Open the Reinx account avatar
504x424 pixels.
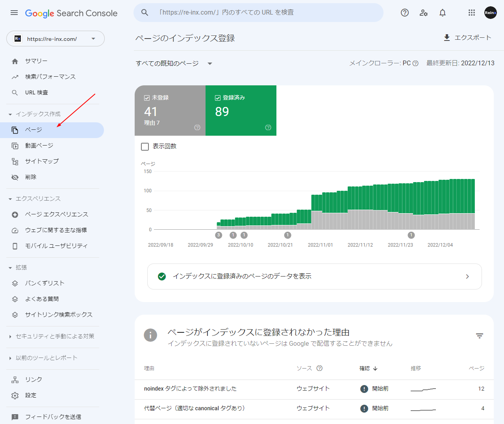(x=491, y=13)
